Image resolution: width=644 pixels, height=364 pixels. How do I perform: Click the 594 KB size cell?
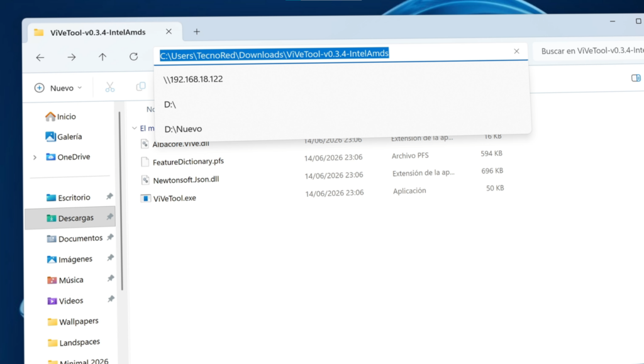(492, 153)
